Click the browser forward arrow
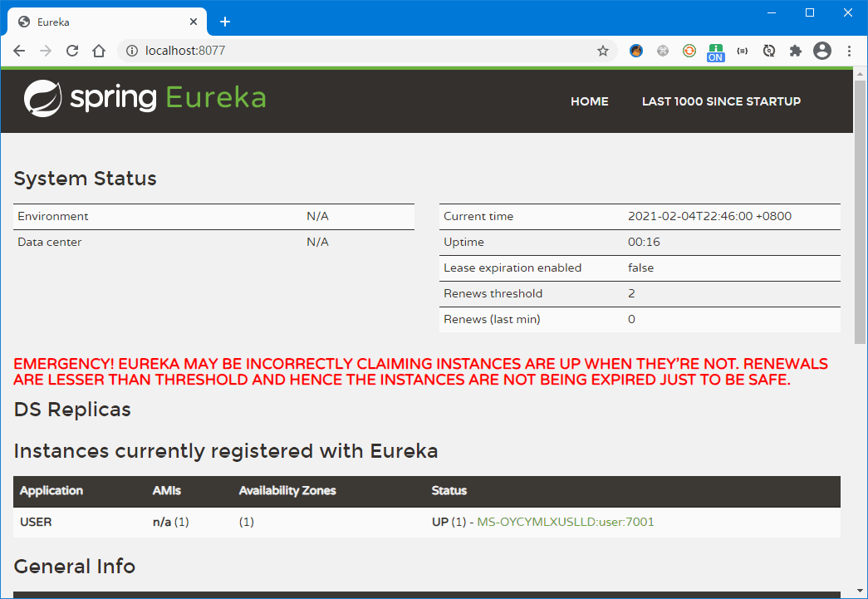Screen dimensions: 868x599 (46, 51)
